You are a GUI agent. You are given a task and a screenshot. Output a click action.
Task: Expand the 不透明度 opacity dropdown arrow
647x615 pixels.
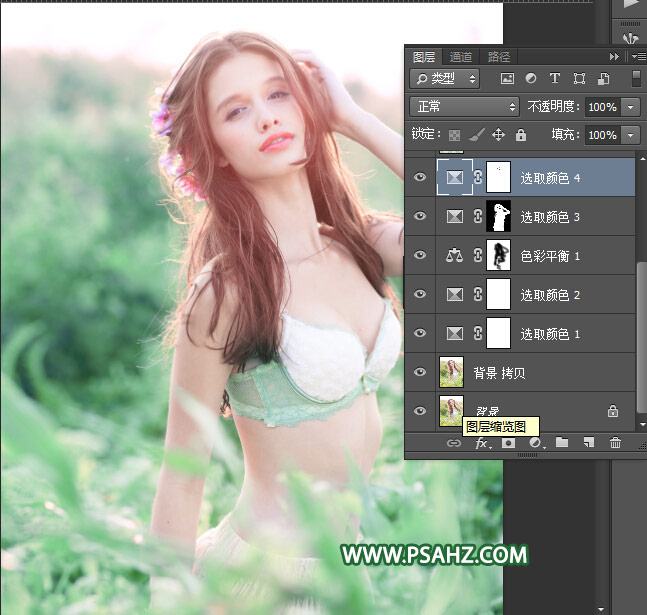coord(631,106)
